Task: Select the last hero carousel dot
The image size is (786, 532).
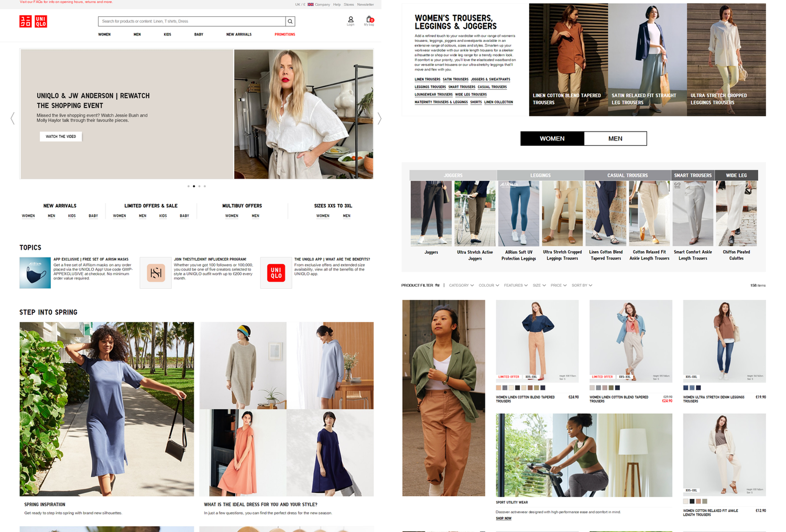Action: 205,186
